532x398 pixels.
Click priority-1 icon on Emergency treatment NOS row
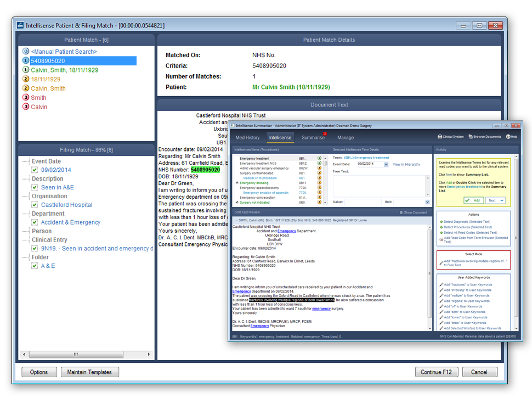(319, 163)
